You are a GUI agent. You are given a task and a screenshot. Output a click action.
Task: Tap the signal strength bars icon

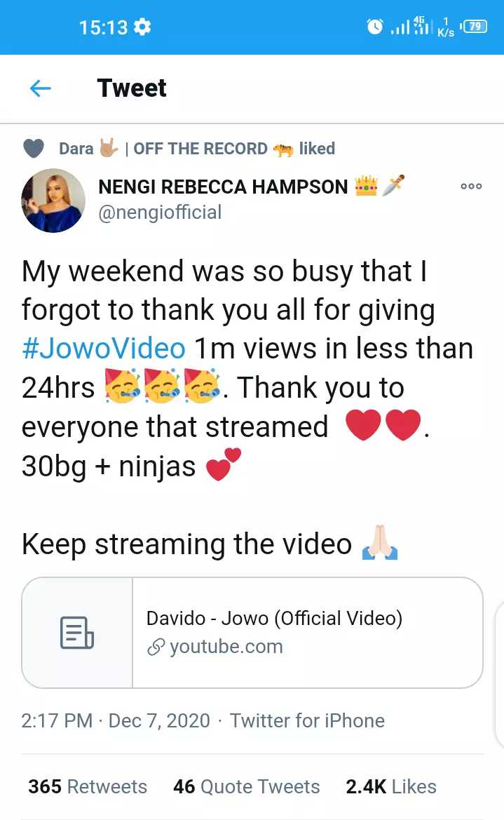[x=400, y=27]
